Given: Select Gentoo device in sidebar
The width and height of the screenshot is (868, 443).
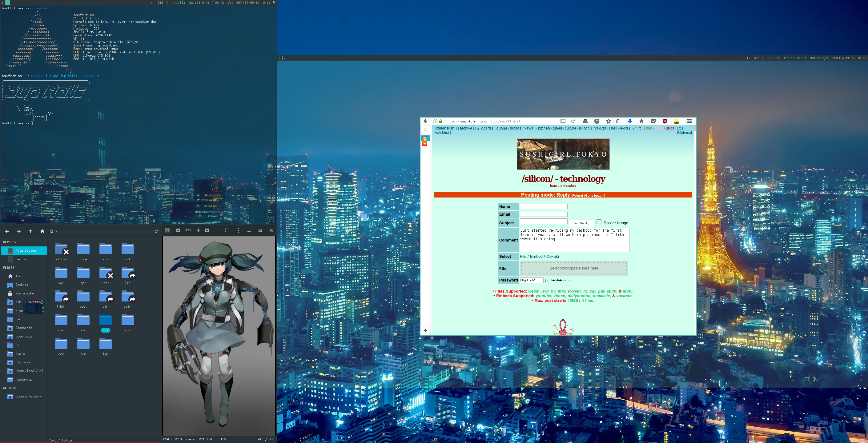Looking at the screenshot, I should click(x=21, y=259).
